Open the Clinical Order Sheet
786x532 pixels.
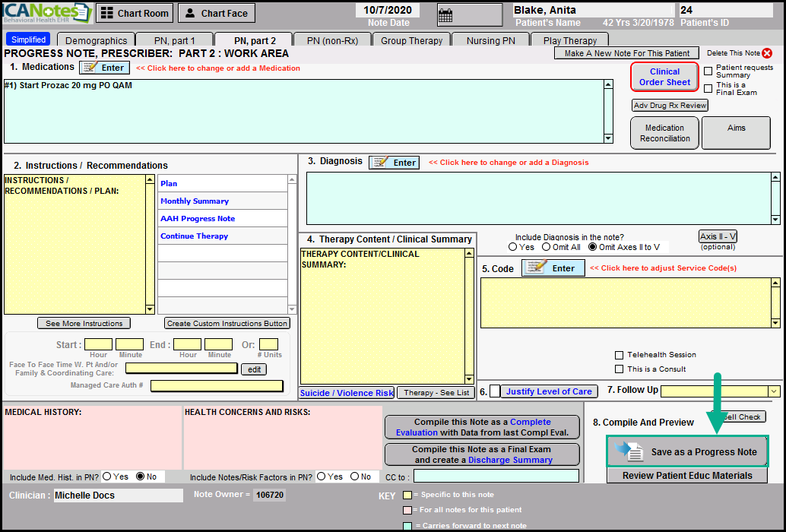point(664,77)
